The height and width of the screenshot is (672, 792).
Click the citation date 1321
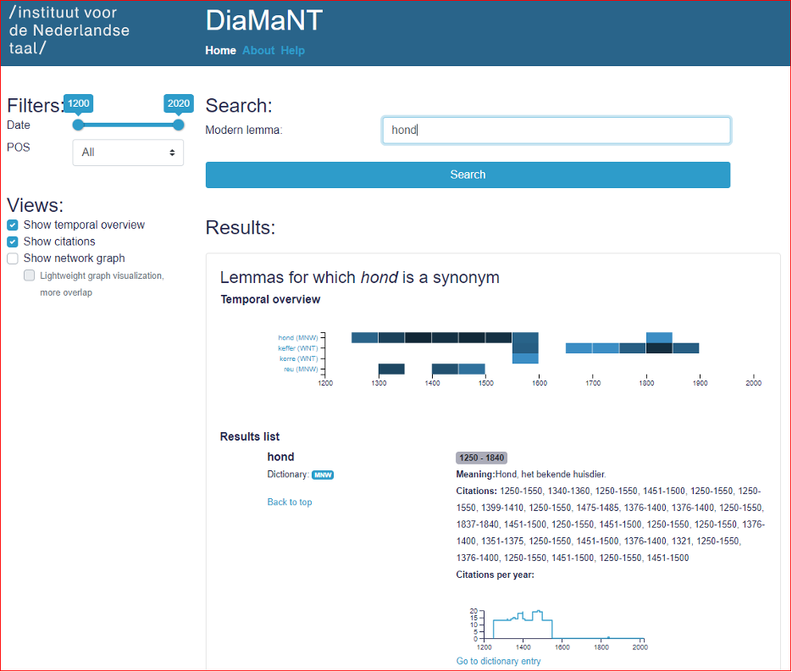[681, 541]
